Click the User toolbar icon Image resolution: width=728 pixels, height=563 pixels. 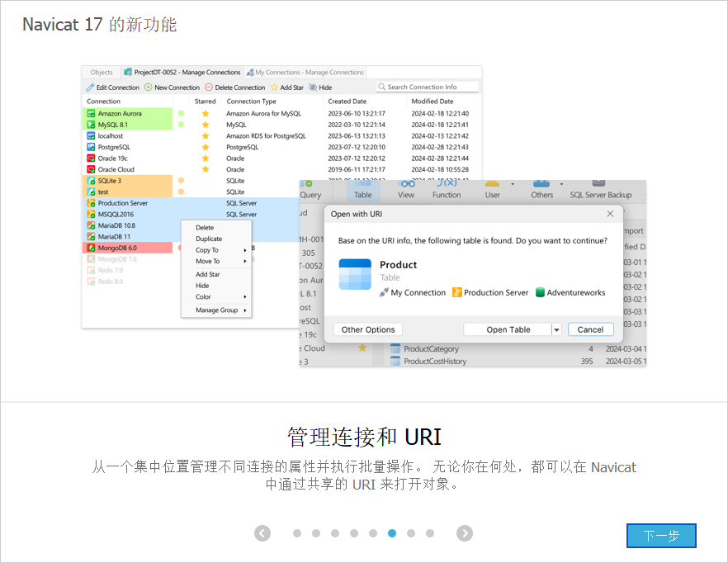tap(492, 191)
